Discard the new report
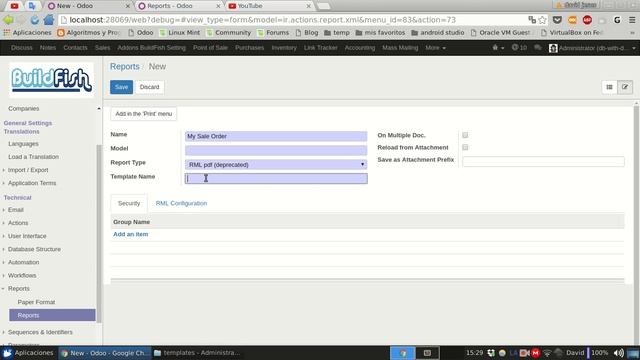This screenshot has height=360, width=640. tap(149, 87)
